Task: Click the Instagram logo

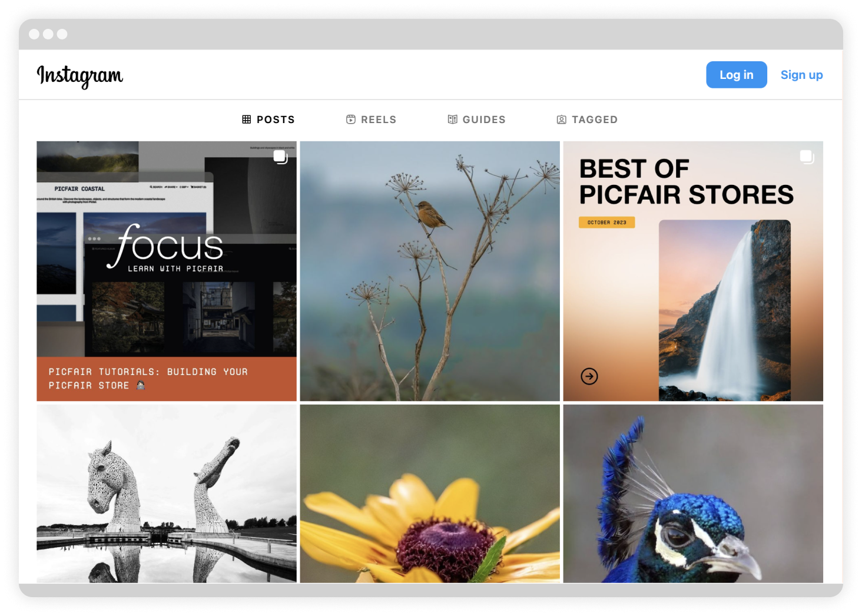Action: pos(80,75)
